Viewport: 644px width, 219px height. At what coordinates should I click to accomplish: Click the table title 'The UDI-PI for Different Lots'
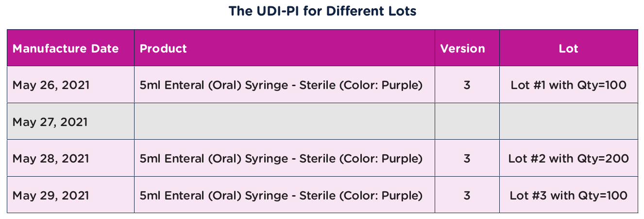click(x=322, y=11)
